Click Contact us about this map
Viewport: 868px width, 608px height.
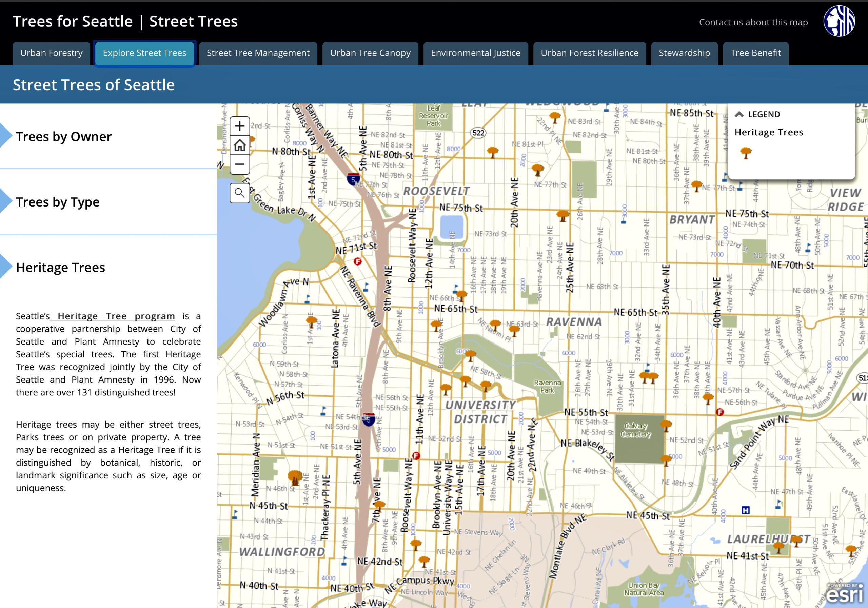[753, 22]
